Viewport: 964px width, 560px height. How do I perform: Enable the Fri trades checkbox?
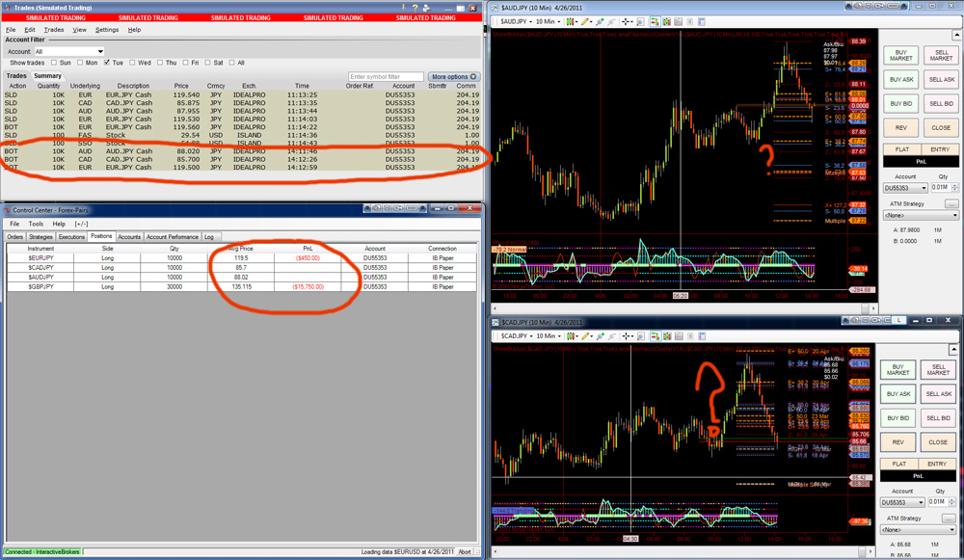pos(186,63)
